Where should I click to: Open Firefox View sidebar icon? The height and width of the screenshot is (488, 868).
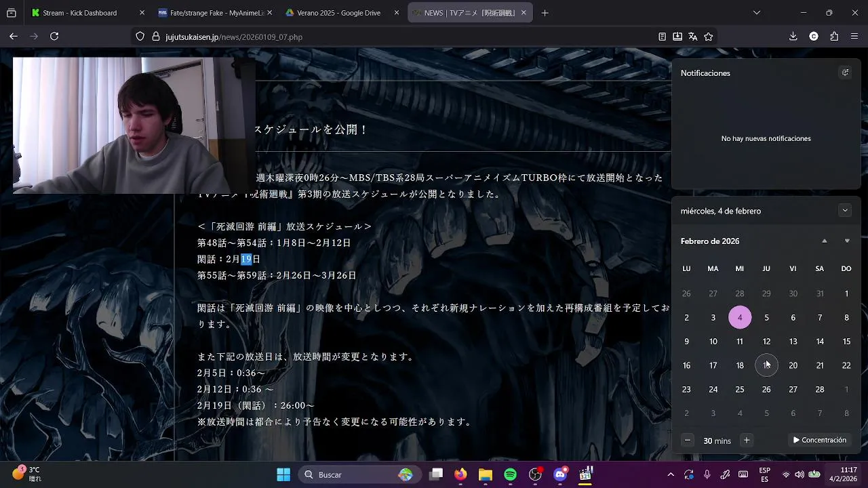[12, 13]
